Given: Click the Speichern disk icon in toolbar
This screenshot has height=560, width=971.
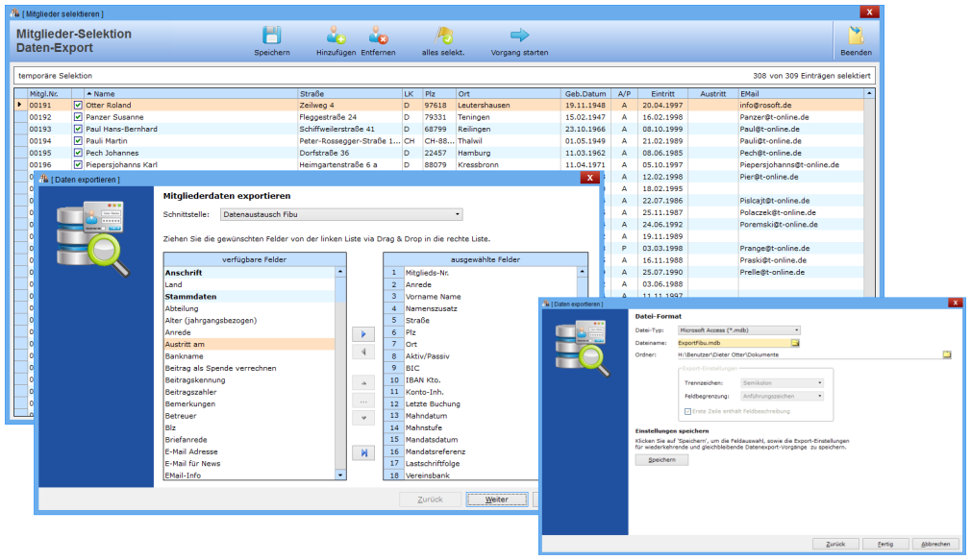Looking at the screenshot, I should (x=272, y=37).
